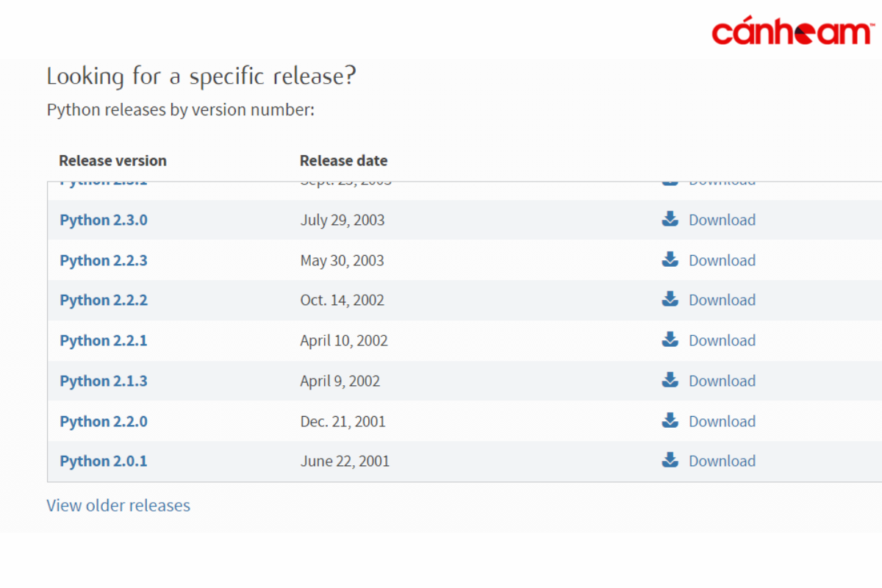The width and height of the screenshot is (882, 588).
Task: Click Download text link for Python 2.2.3
Action: 722,260
